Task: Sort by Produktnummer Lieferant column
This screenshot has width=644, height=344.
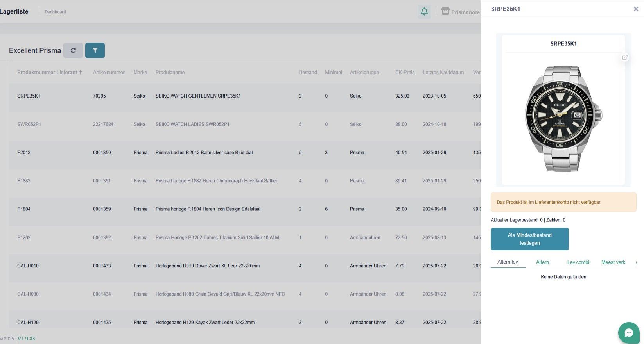Action: tap(50, 72)
